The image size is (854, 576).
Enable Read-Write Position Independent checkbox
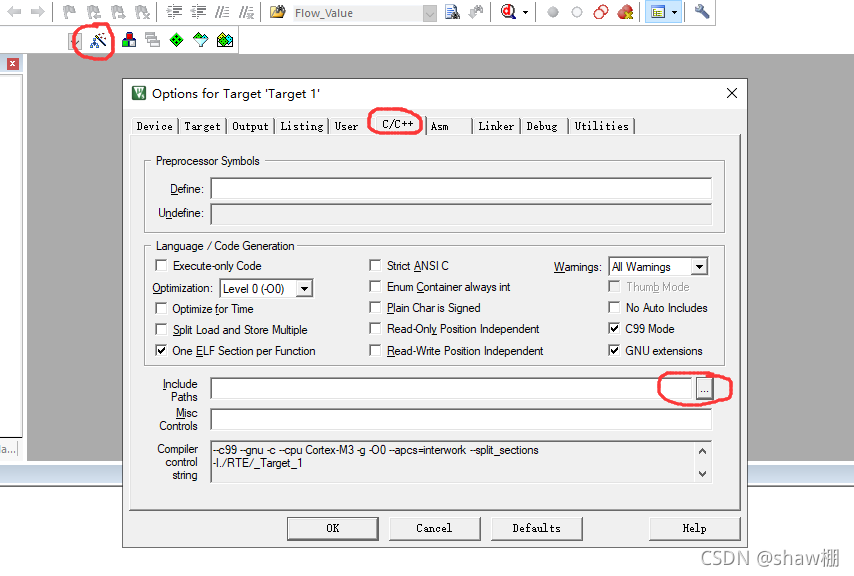pos(375,350)
